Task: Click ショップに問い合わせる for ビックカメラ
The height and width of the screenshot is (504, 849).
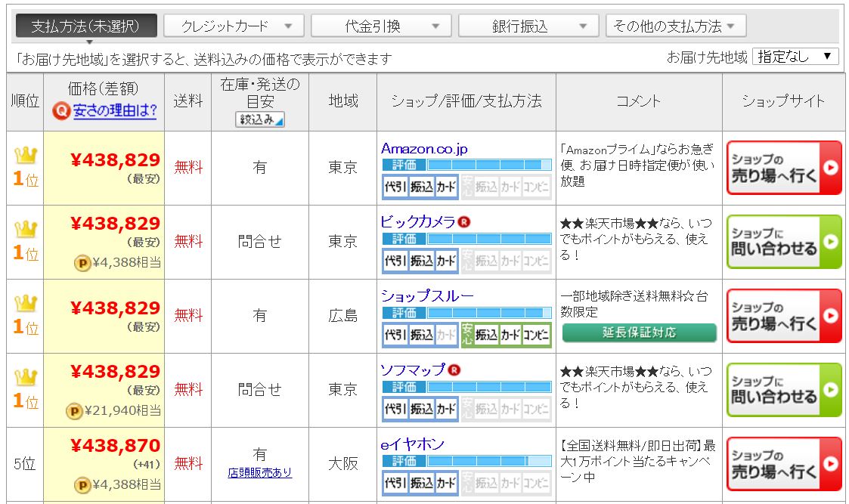Action: 783,242
